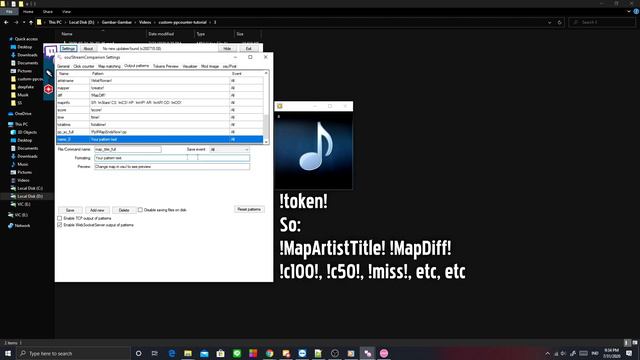Check Disable saving files on disk
This screenshot has height=360, width=640.
140,210
